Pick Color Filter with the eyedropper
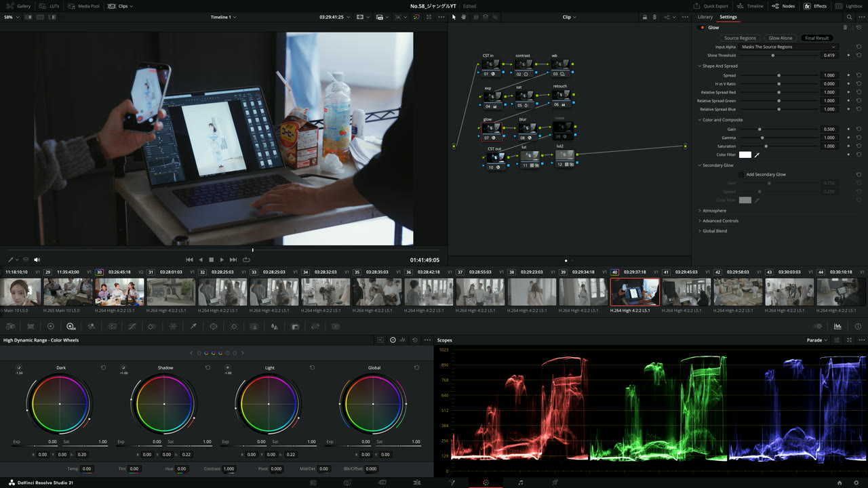The height and width of the screenshot is (488, 868). pos(757,155)
